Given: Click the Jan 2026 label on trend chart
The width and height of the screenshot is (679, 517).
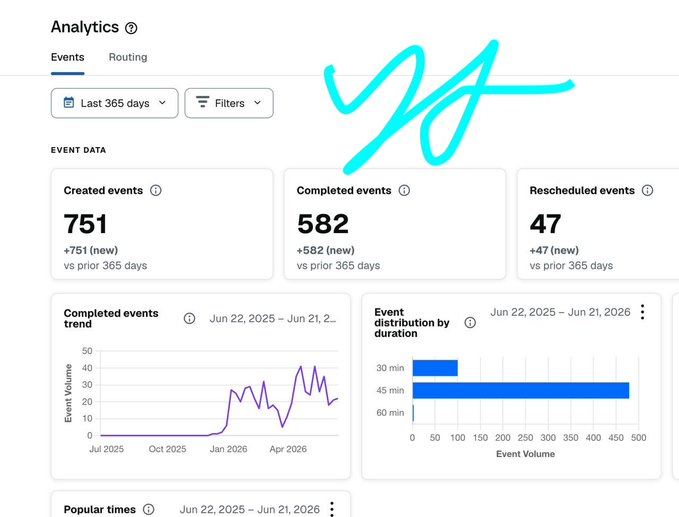Looking at the screenshot, I should 228,449.
